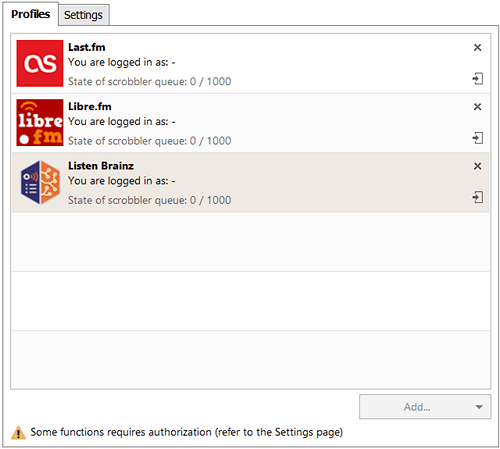The height and width of the screenshot is (449, 500).
Task: Click the Libre.fm logo image
Action: [40, 122]
